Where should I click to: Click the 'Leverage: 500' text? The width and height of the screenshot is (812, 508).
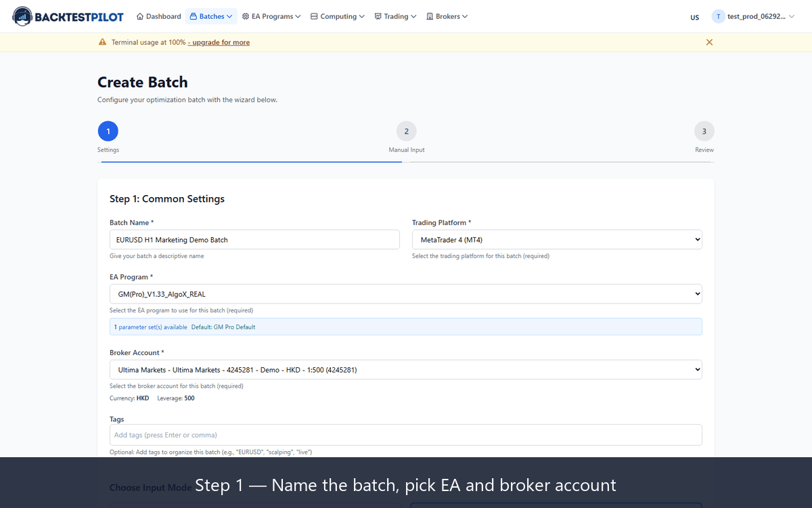point(176,398)
